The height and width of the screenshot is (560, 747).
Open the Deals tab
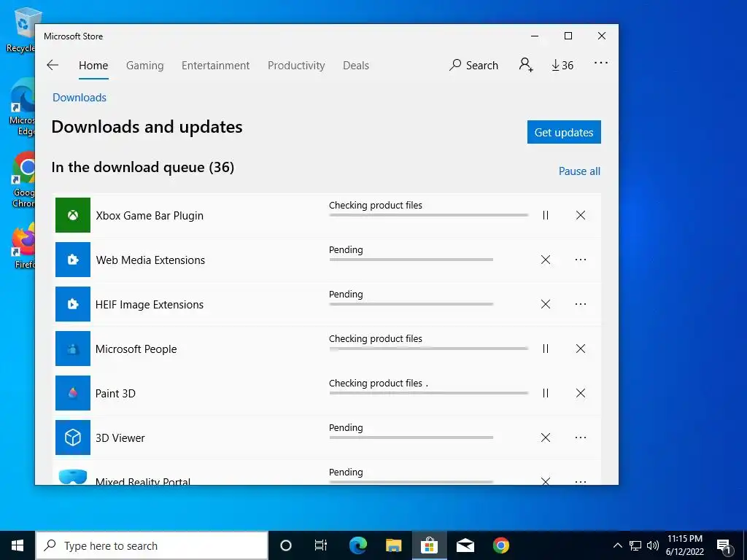pyautogui.click(x=356, y=65)
